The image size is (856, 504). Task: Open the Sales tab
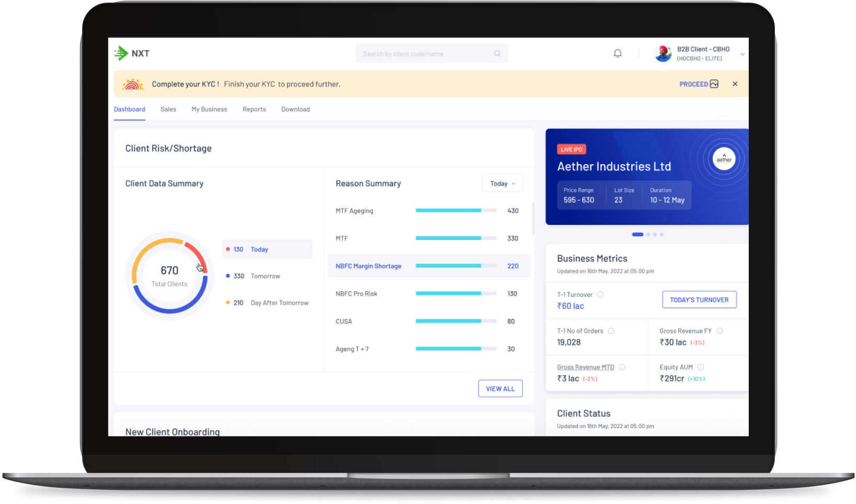point(168,109)
